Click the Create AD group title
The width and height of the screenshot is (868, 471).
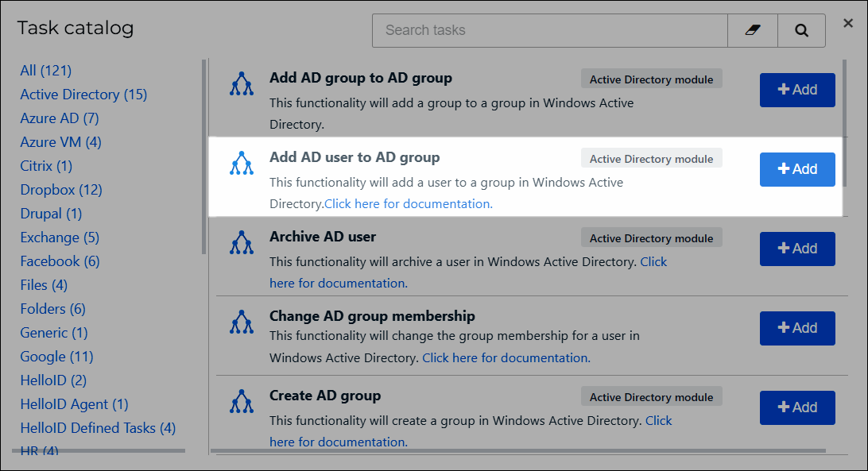click(x=326, y=396)
